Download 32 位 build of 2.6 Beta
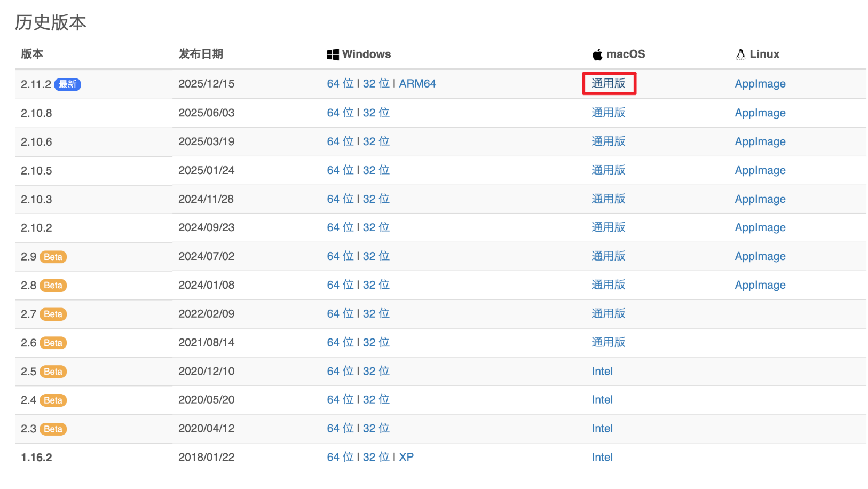Screen dimensions: 868x489 (376, 343)
